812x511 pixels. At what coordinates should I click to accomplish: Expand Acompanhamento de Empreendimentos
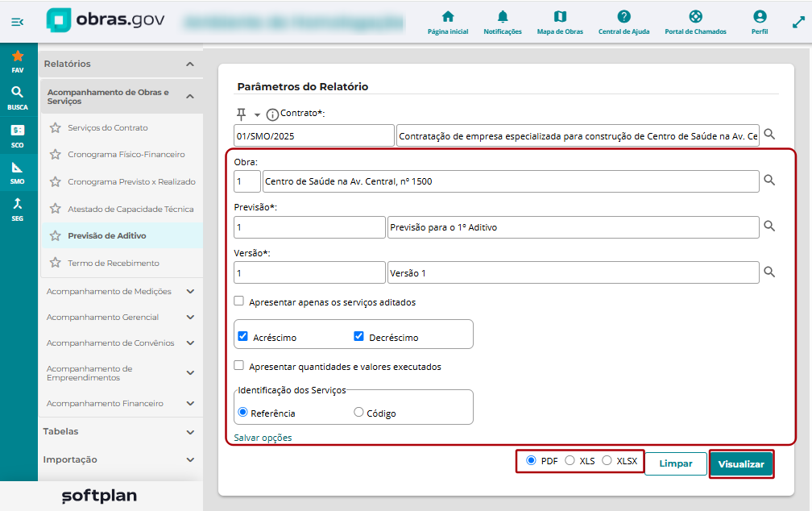click(190, 373)
